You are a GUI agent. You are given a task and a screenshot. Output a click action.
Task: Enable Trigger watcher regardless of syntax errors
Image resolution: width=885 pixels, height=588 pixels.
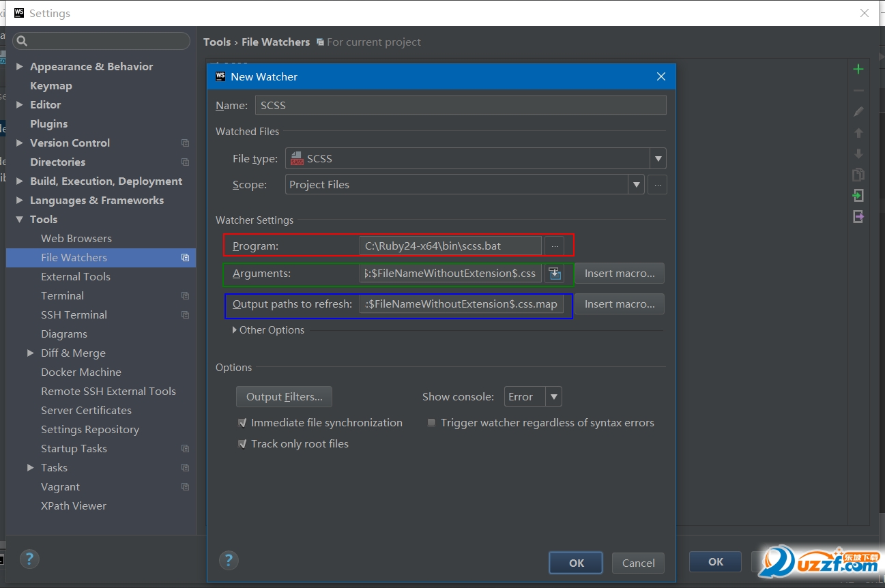(431, 423)
